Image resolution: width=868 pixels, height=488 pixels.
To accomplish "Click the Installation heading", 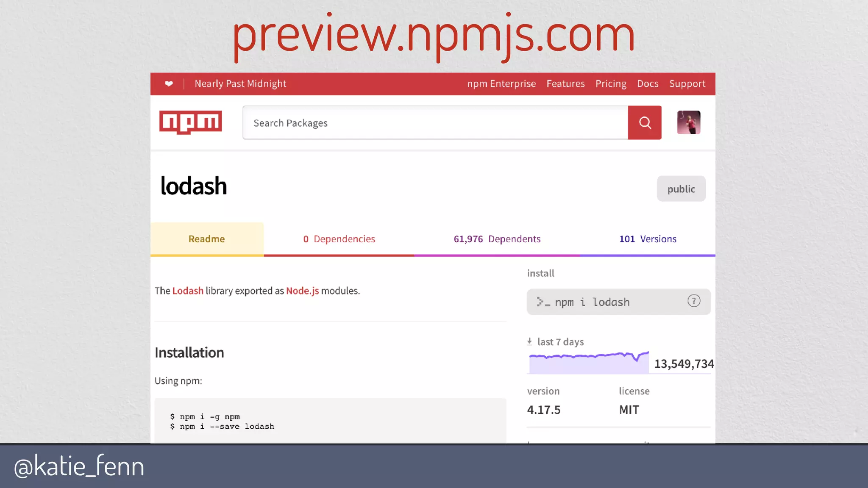I will [x=189, y=352].
